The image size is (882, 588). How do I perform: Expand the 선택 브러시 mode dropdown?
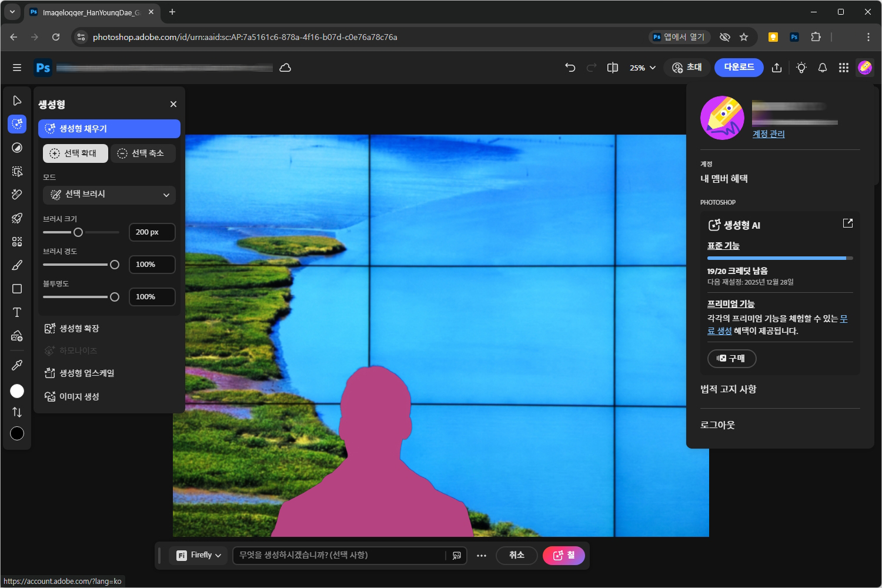click(109, 195)
